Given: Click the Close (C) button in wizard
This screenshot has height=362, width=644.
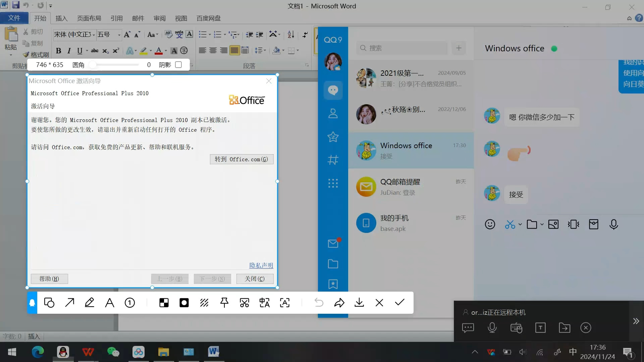Looking at the screenshot, I should (255, 279).
